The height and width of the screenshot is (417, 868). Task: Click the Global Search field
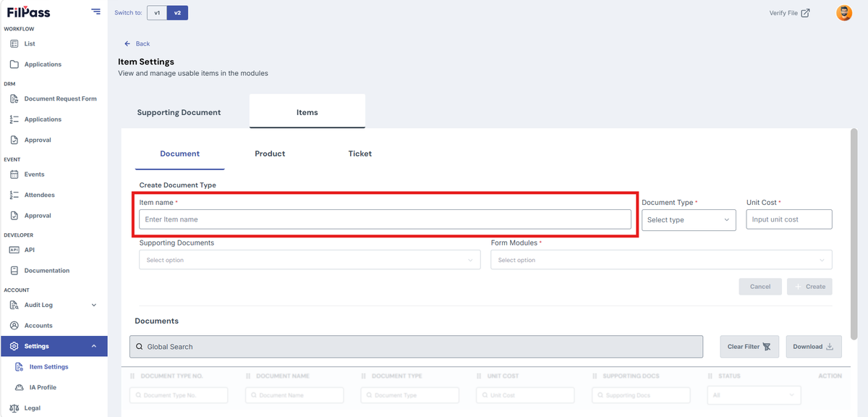[x=416, y=347]
